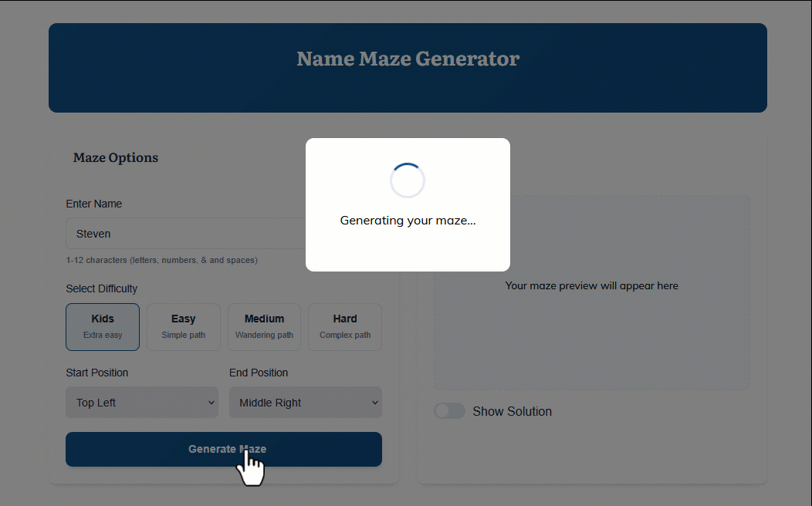Choose the Easy difficulty option
This screenshot has width=812, height=506.
coord(184,326)
